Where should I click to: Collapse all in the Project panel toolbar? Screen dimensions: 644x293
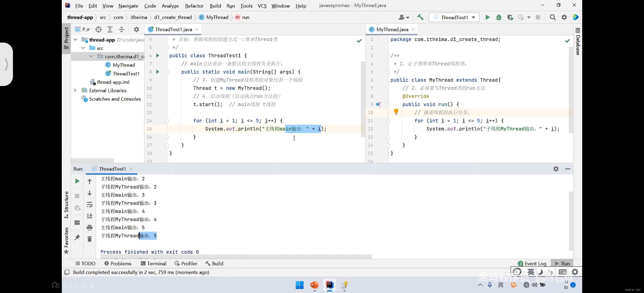click(x=122, y=30)
